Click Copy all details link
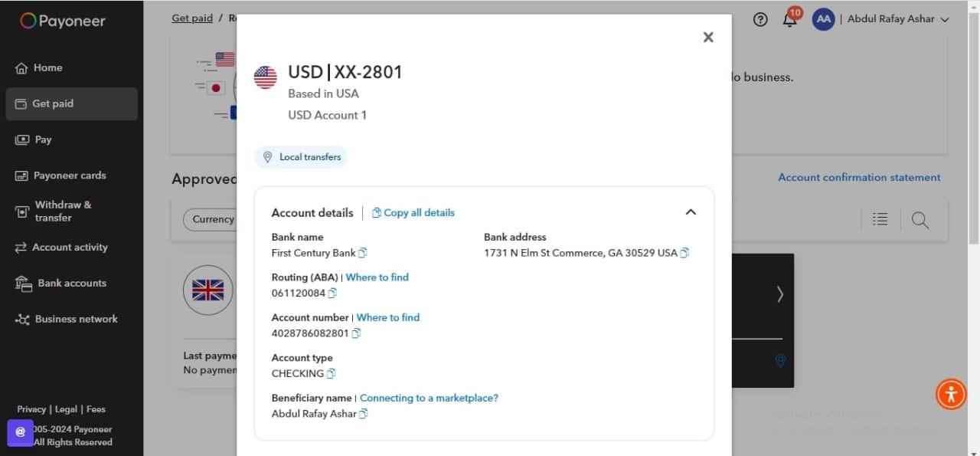 413,212
